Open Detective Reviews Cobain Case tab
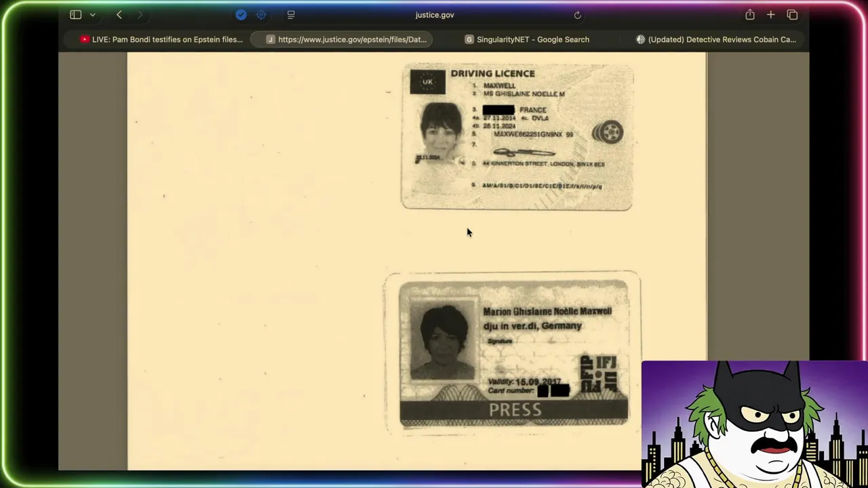 pos(715,39)
